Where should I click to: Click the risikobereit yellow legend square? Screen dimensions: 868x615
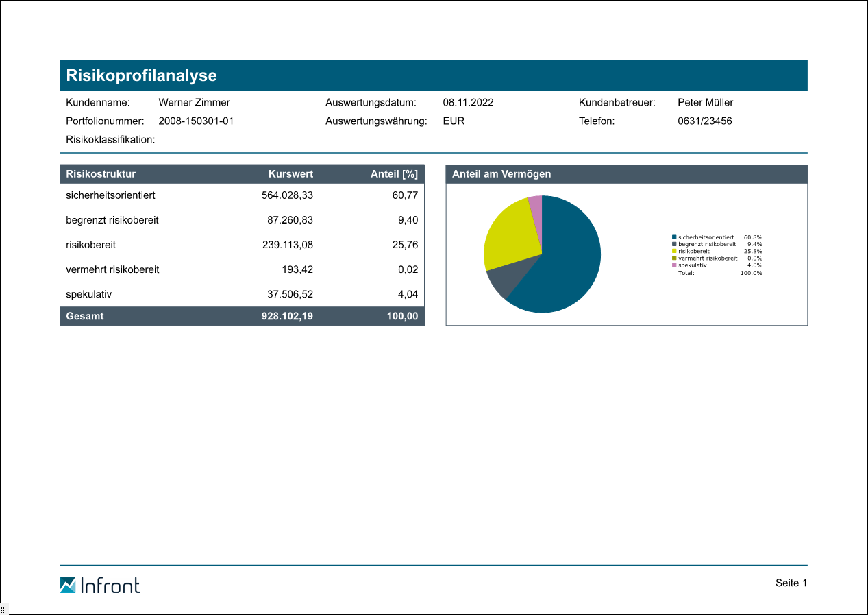point(674,251)
